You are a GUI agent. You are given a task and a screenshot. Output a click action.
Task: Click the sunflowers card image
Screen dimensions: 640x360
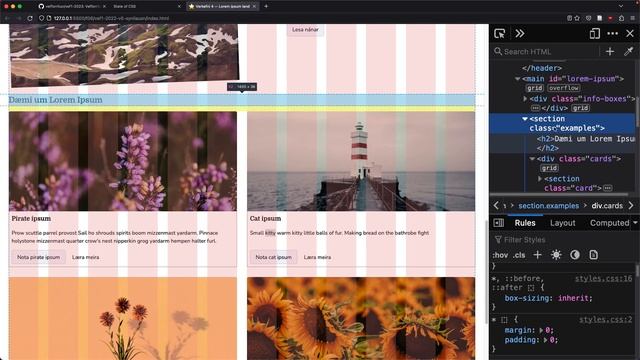(361, 318)
